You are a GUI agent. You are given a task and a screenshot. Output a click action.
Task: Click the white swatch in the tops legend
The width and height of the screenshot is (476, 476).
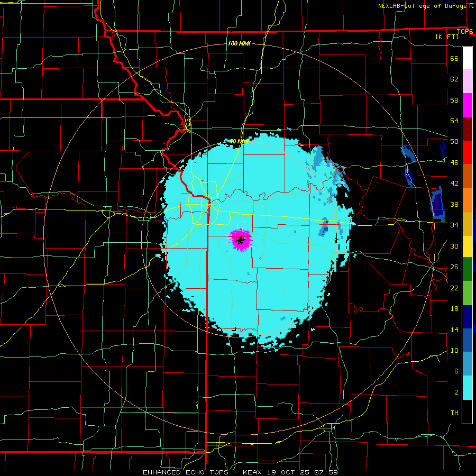click(467, 58)
